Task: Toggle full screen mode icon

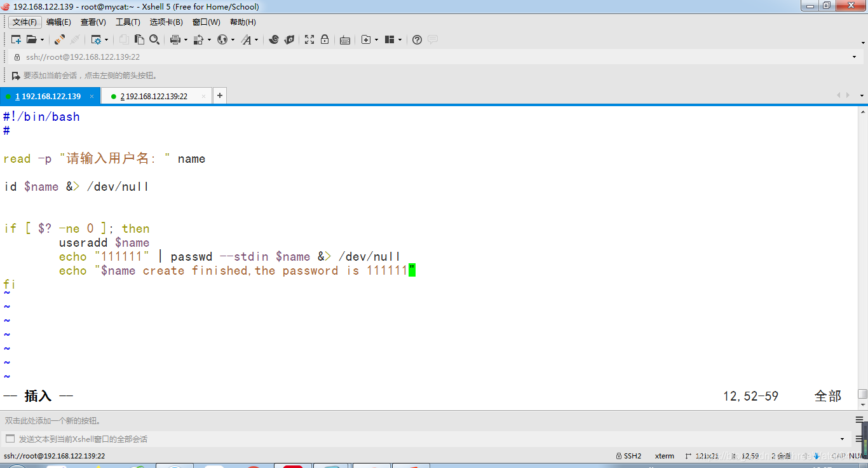Action: coord(309,39)
